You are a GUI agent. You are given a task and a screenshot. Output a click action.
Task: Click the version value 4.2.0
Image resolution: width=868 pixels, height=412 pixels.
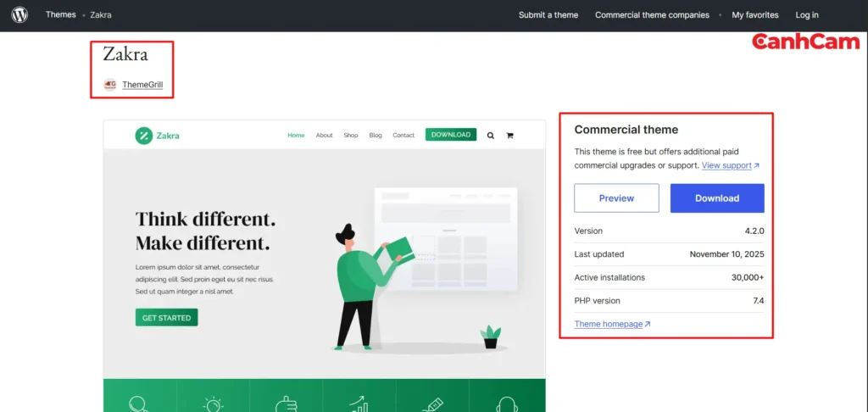point(754,231)
